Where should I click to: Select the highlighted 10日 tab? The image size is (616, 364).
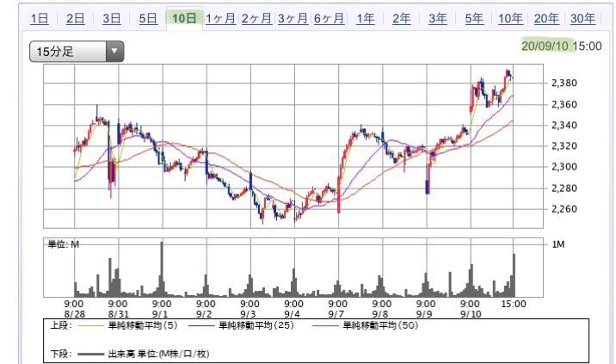184,18
